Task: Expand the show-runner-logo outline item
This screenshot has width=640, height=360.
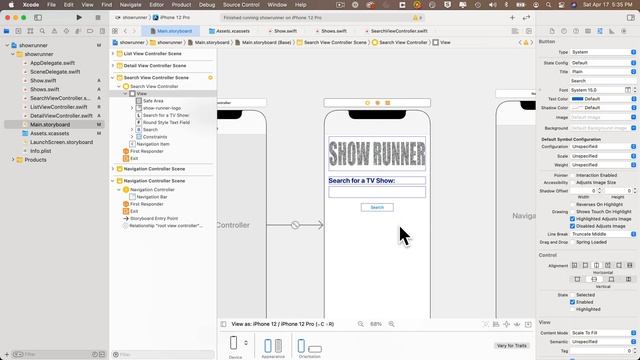Action: pos(132,108)
